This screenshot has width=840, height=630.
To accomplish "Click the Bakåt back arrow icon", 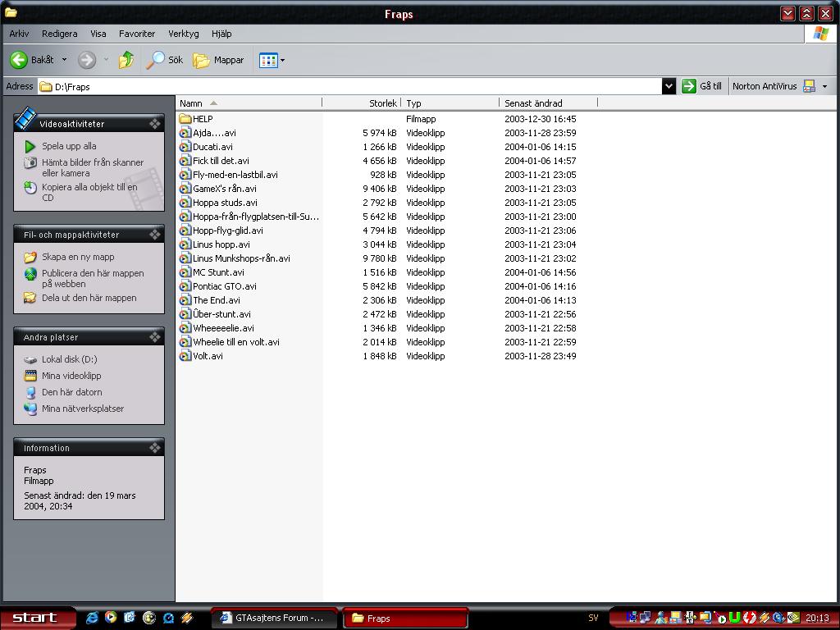I will tap(19, 60).
